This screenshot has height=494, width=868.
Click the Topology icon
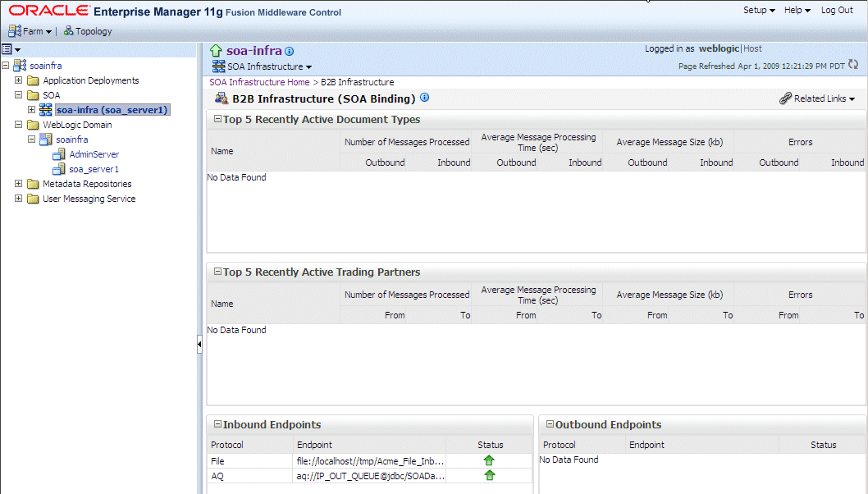[69, 30]
